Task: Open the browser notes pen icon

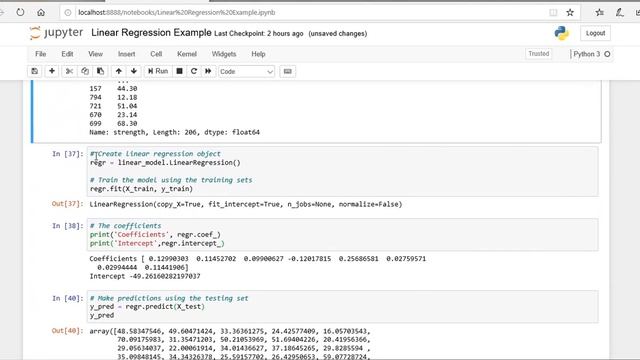Action: [x=620, y=13]
